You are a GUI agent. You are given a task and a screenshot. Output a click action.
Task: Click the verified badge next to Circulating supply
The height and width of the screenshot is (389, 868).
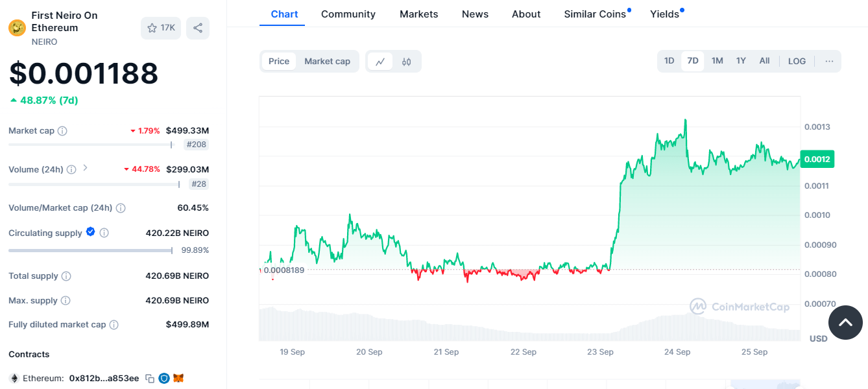(91, 232)
